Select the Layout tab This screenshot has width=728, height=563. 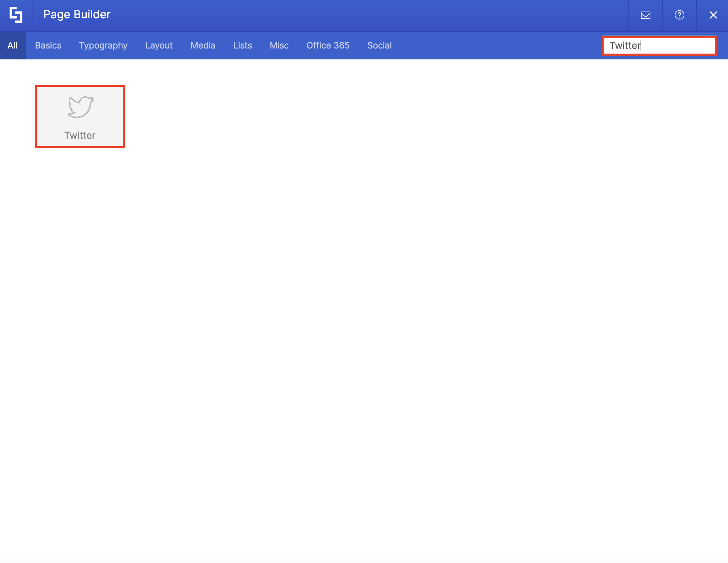click(159, 45)
